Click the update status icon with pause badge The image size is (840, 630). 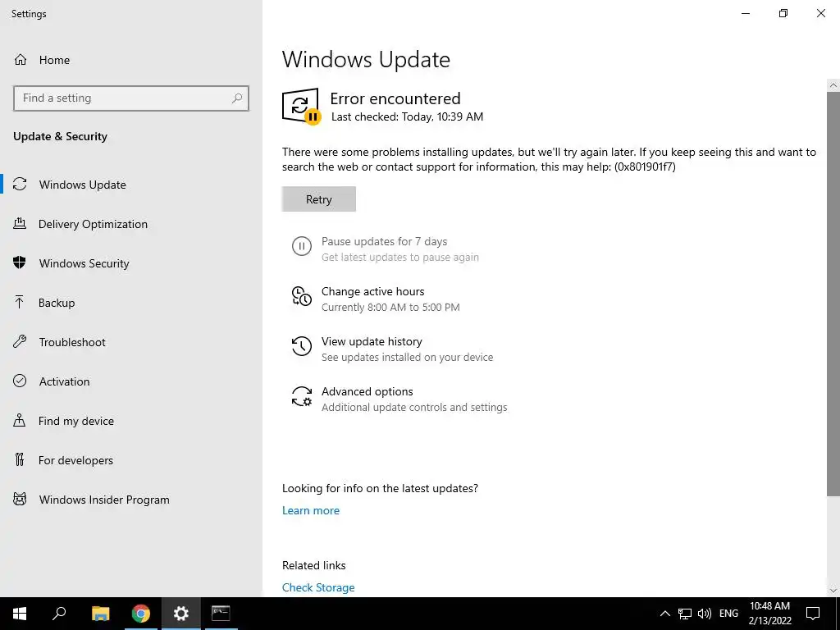click(x=301, y=106)
